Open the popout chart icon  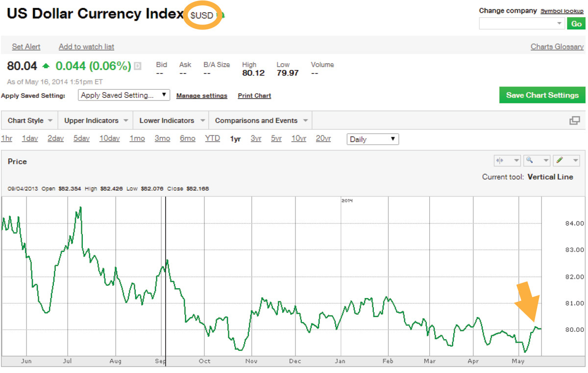coord(574,120)
